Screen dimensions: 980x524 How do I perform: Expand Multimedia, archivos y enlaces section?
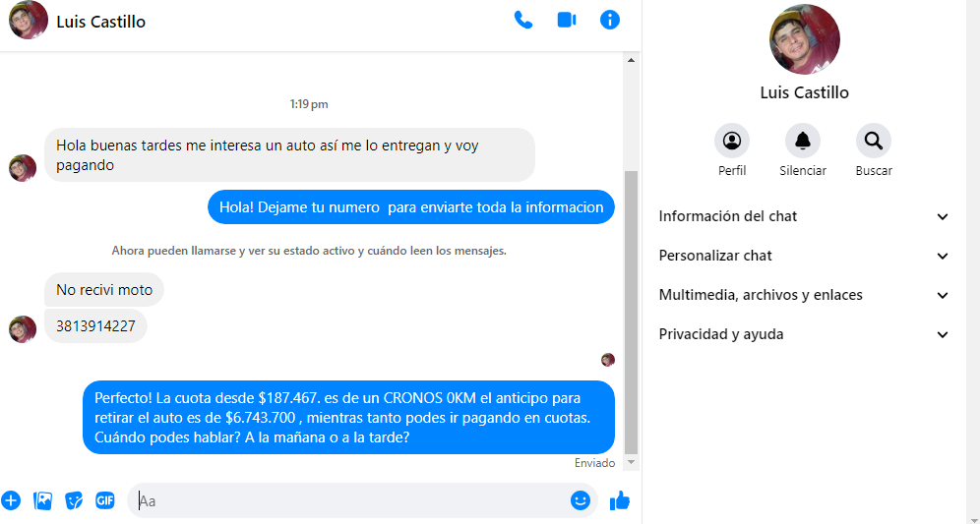(804, 295)
